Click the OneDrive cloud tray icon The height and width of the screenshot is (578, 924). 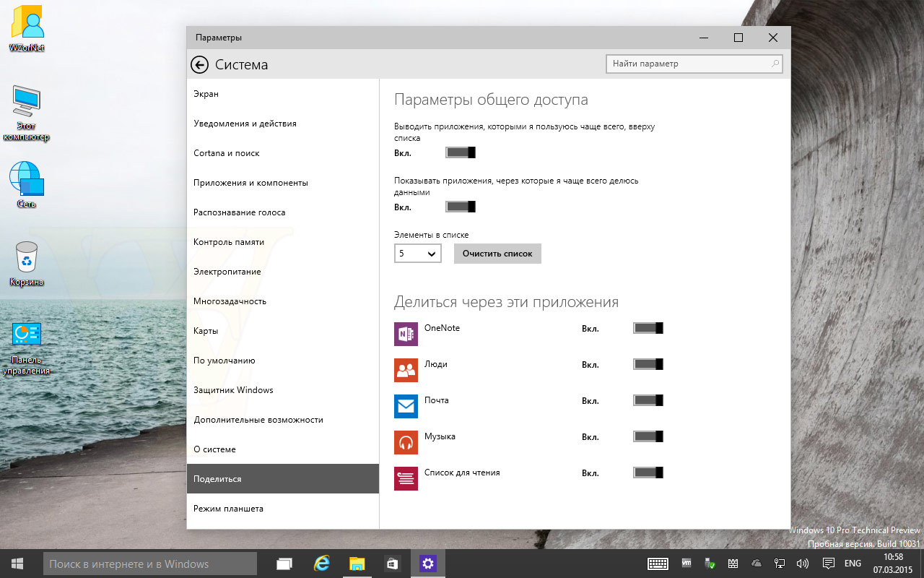(x=757, y=564)
